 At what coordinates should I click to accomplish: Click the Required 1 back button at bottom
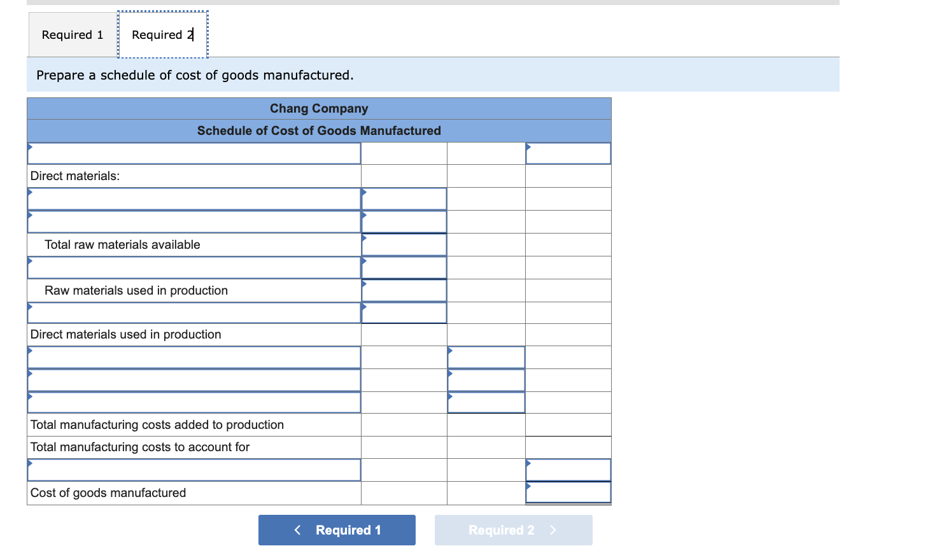pos(337,529)
